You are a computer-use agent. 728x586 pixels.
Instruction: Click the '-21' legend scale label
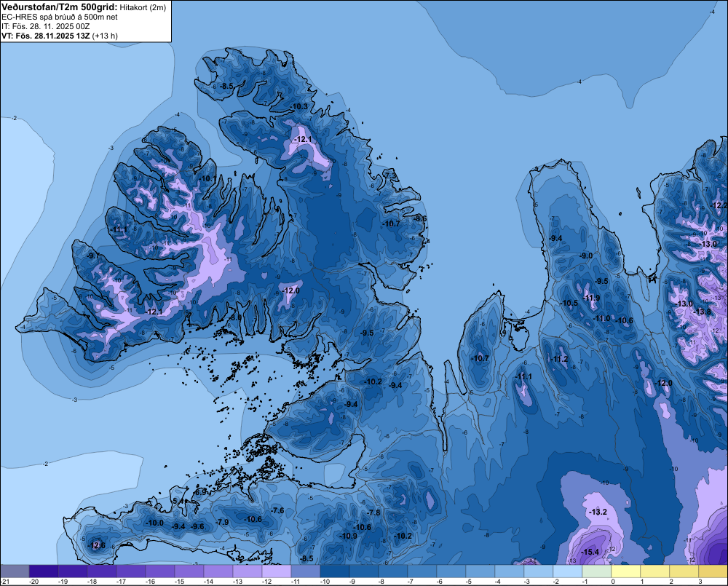[x=5, y=582]
